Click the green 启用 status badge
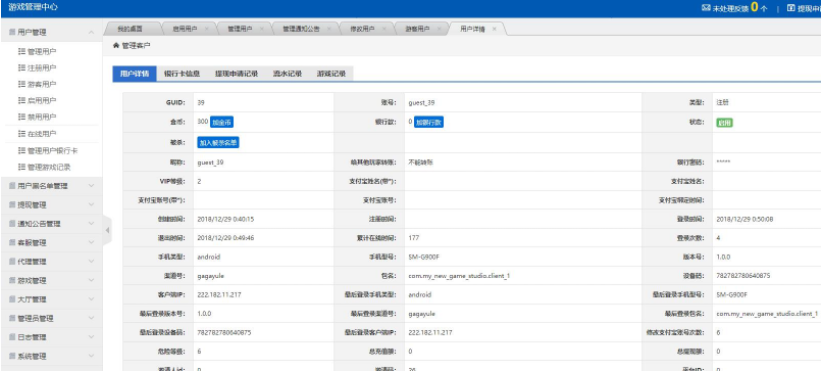The image size is (821, 372). pyautogui.click(x=725, y=123)
